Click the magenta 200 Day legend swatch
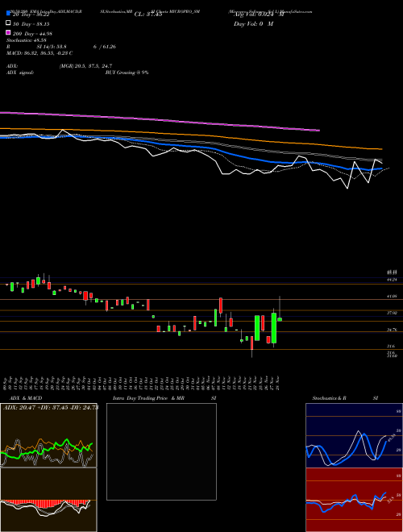This screenshot has width=403, height=532. click(8, 32)
